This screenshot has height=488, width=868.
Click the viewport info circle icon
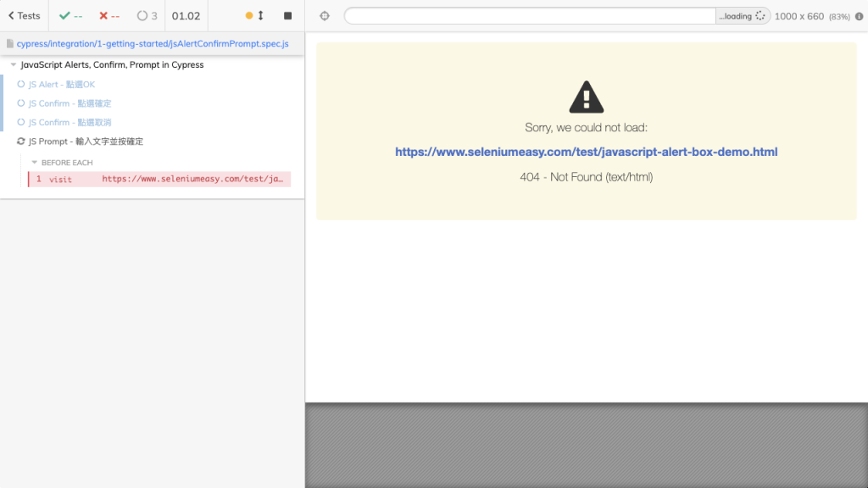click(x=860, y=16)
